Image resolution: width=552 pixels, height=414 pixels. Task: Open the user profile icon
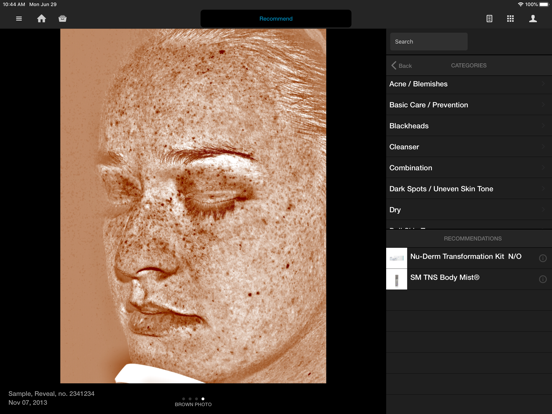533,19
